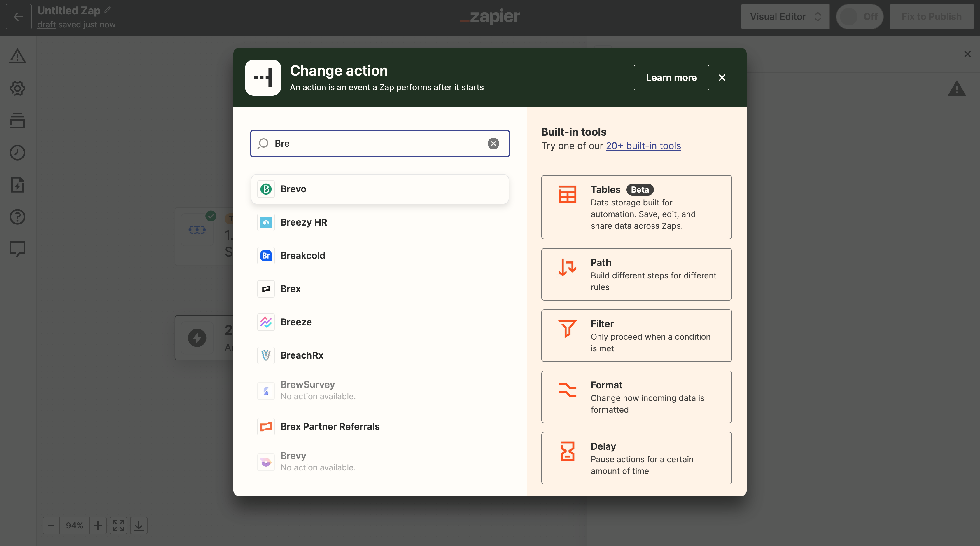
Task: Click the Brevo app icon
Action: pos(266,189)
